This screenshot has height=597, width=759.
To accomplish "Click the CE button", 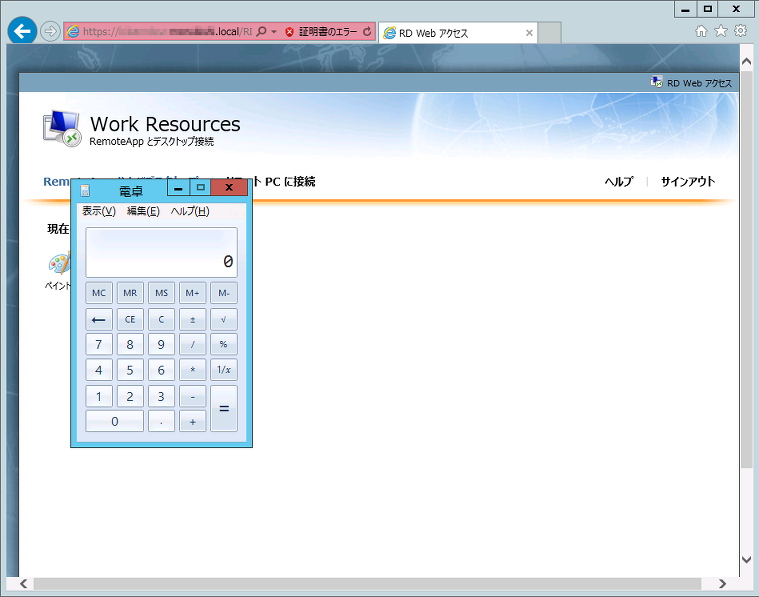I will click(x=130, y=320).
